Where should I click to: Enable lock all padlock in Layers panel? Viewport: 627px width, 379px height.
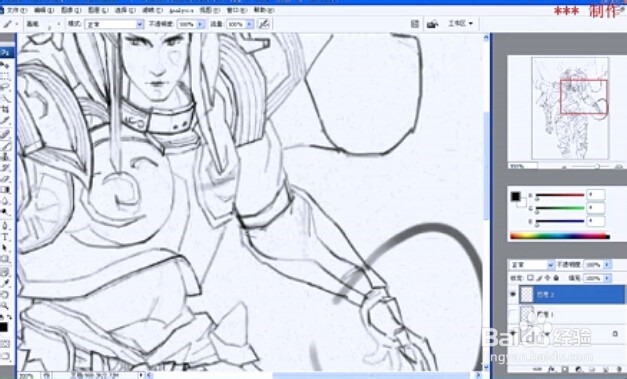pos(556,277)
